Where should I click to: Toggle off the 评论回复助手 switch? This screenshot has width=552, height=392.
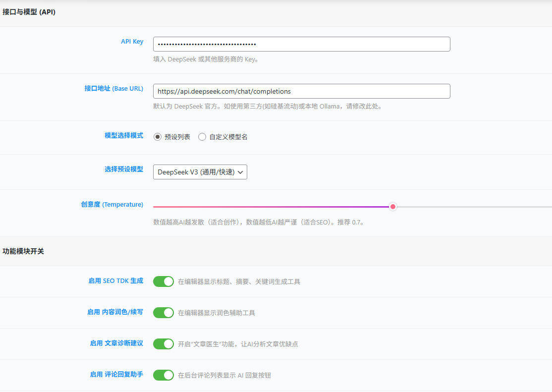(163, 375)
